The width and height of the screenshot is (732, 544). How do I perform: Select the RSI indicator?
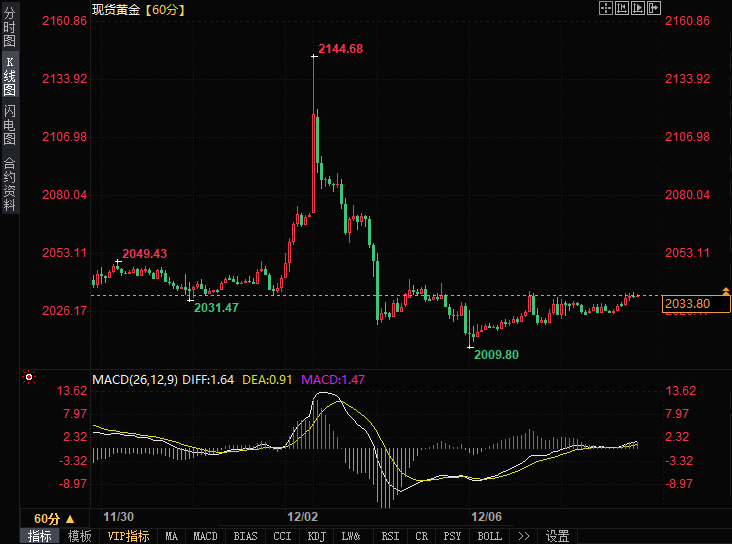coord(390,536)
